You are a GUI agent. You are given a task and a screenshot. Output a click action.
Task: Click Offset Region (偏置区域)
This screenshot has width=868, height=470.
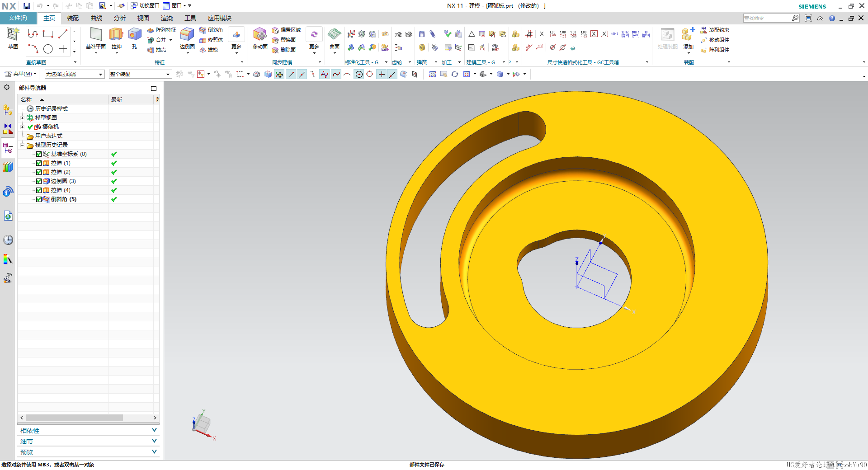(286, 30)
